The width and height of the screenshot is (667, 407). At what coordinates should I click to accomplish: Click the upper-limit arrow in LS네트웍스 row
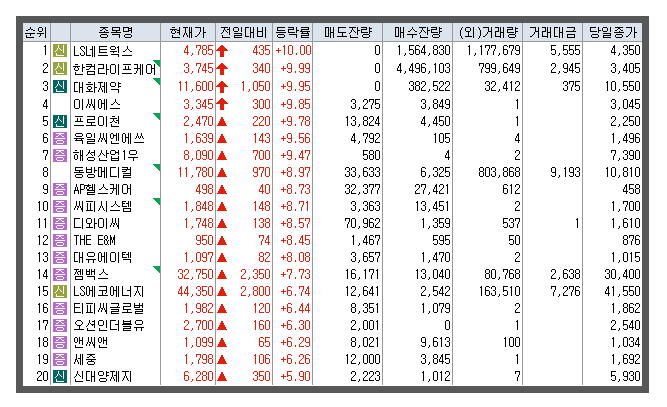coord(222,51)
